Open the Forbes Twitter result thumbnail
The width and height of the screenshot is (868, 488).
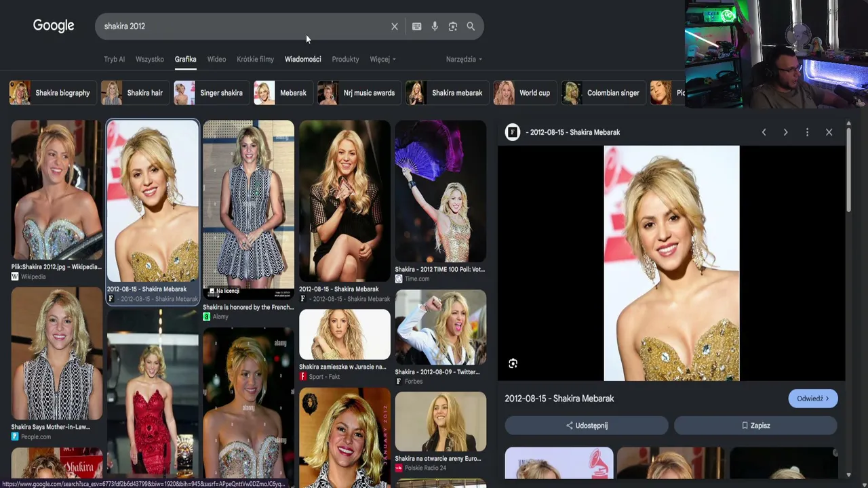441,327
